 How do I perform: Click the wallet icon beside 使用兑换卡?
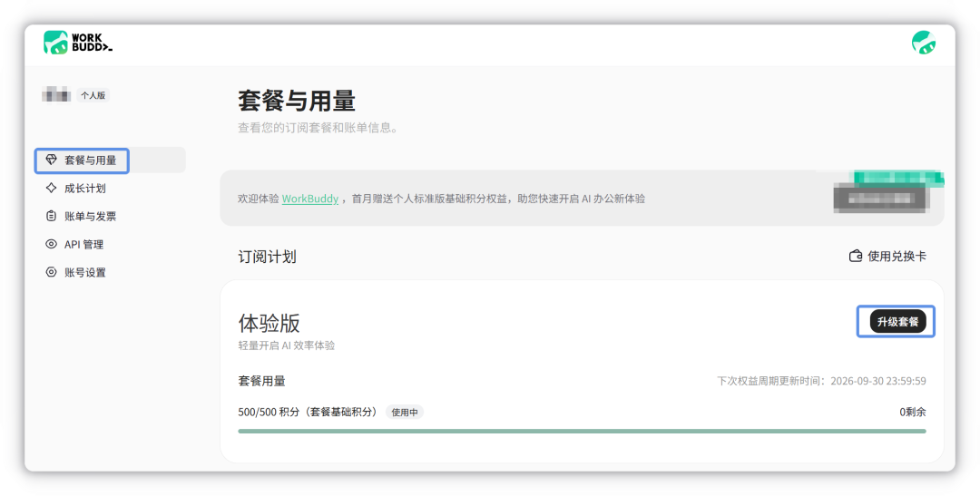click(856, 256)
